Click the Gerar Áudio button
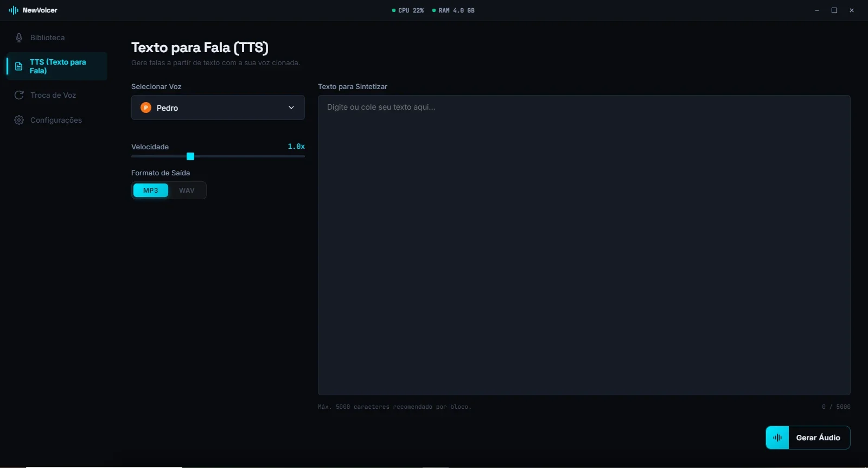 808,438
